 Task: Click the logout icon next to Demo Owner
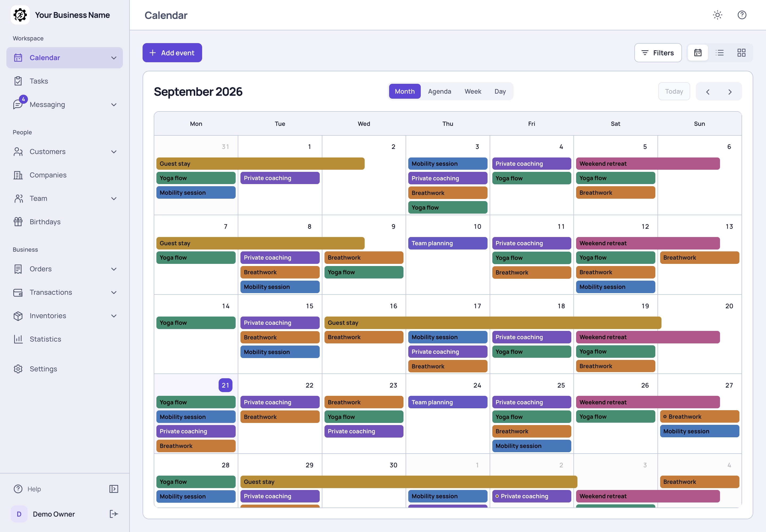pyautogui.click(x=114, y=514)
